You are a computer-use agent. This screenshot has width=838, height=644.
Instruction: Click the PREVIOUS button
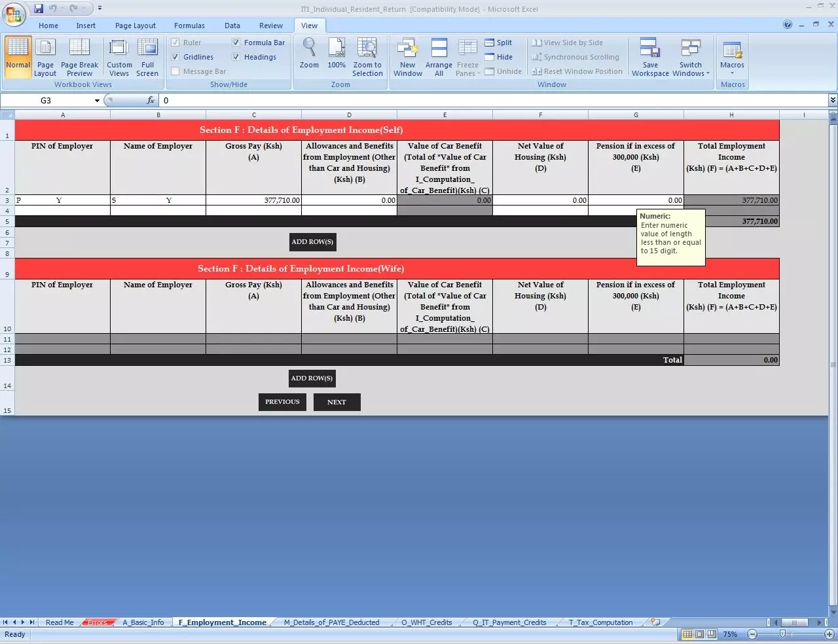(x=282, y=402)
